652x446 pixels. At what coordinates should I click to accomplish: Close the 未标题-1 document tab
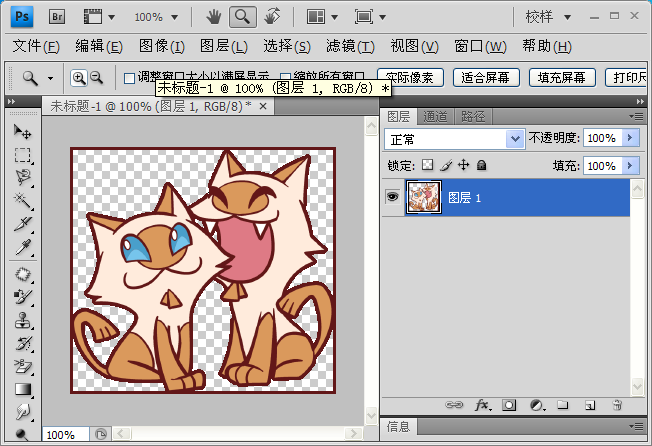pyautogui.click(x=263, y=106)
